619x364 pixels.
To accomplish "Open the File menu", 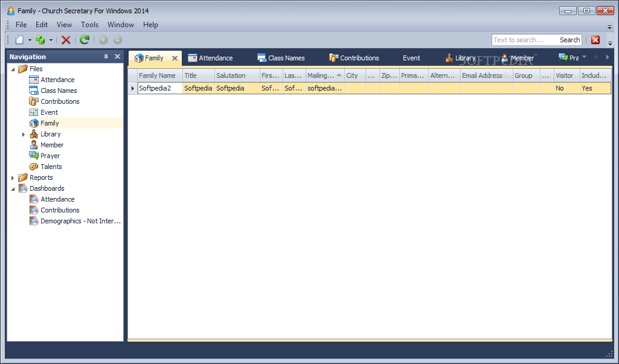I will coord(21,25).
